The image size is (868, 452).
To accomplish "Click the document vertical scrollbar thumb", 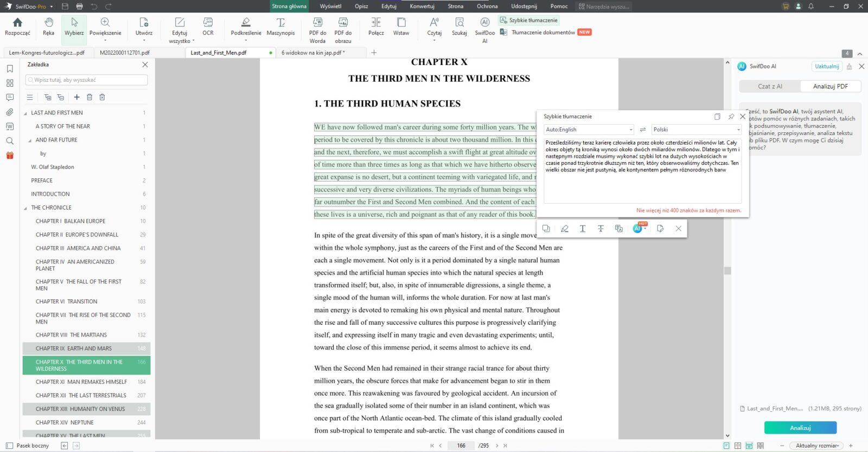I will point(727,270).
